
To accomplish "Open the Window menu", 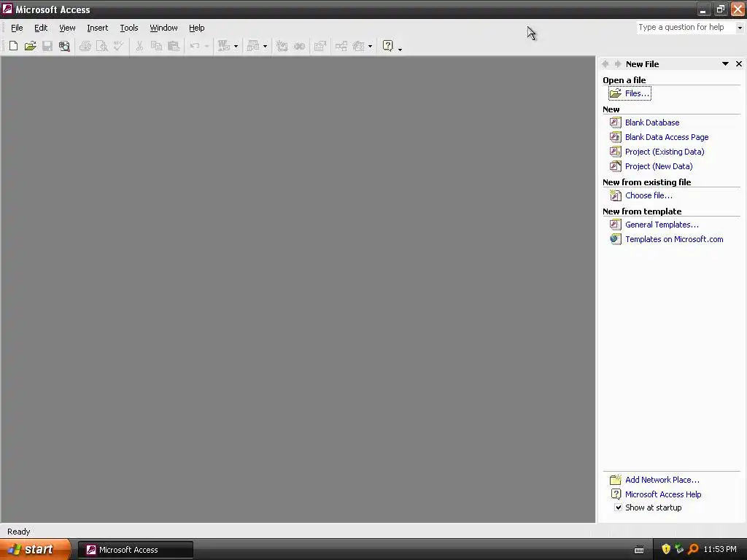I will (163, 28).
